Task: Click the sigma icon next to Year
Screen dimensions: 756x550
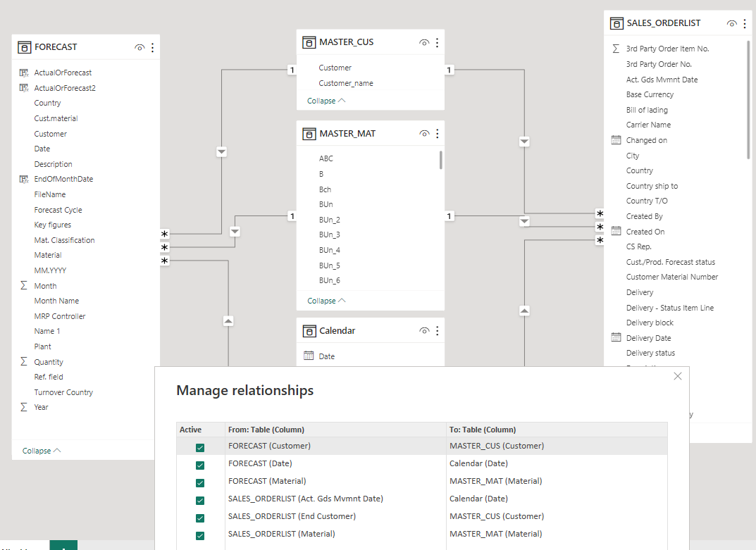Action: (24, 407)
